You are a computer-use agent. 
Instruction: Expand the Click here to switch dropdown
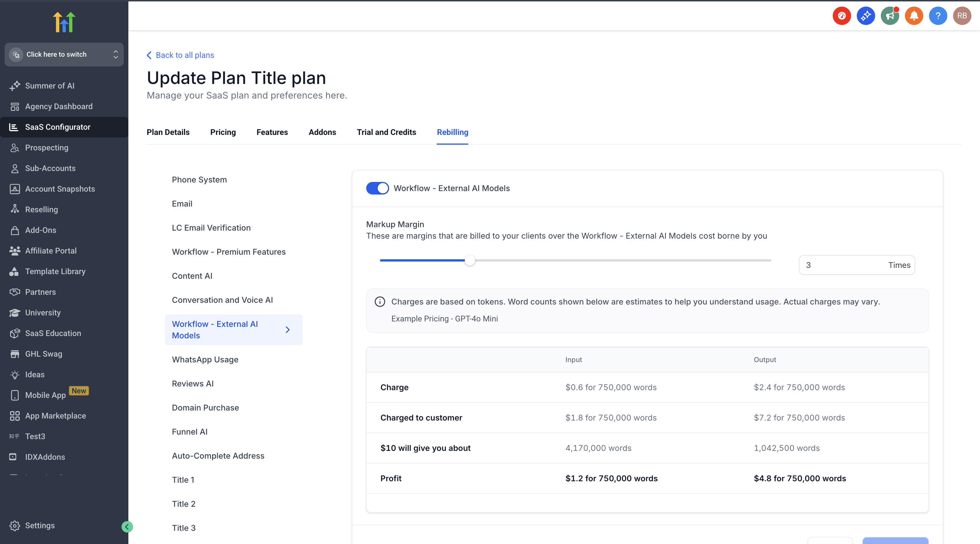(x=64, y=54)
